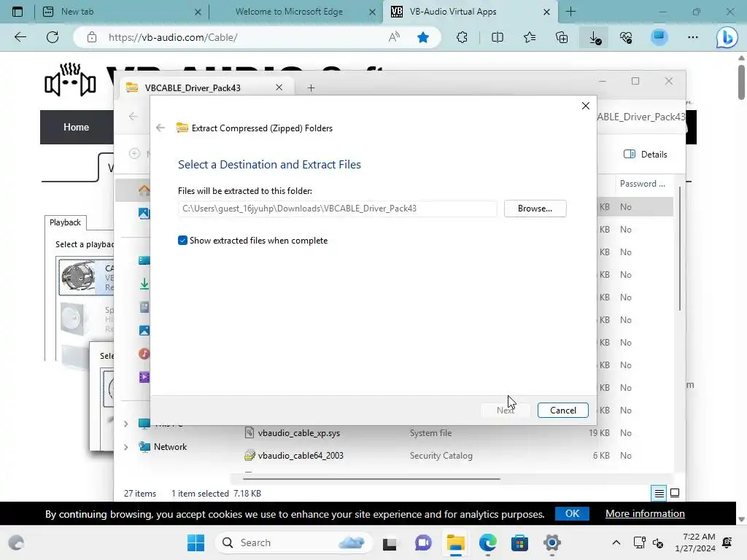Click the webpage vertical scrollbar
The width and height of the screenshot is (747, 560).
click(741, 82)
